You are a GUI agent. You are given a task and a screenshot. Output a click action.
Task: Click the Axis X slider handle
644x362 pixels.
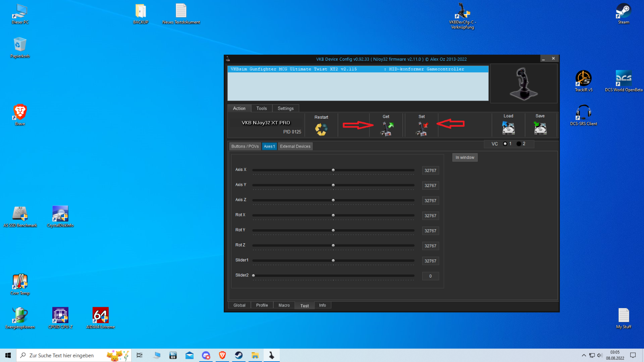333,170
